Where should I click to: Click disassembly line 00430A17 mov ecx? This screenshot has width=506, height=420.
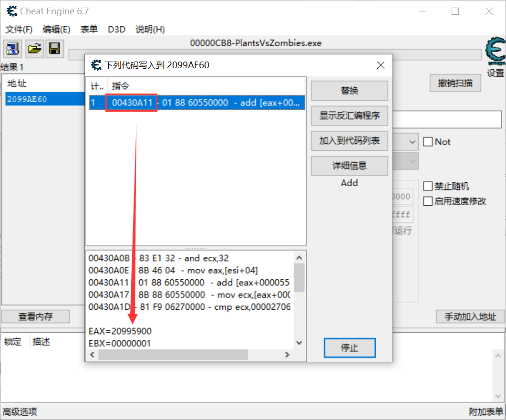click(189, 295)
